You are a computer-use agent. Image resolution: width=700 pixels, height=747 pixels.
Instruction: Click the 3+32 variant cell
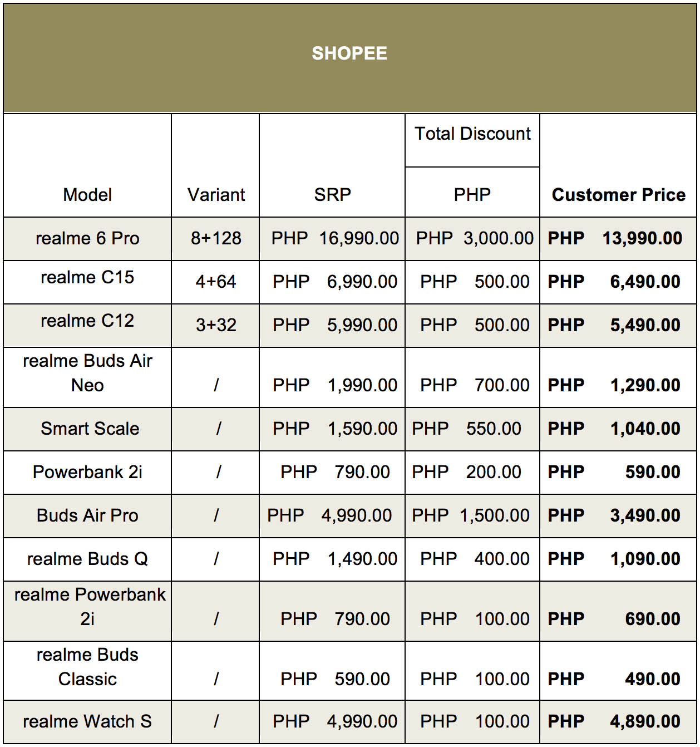tap(215, 326)
